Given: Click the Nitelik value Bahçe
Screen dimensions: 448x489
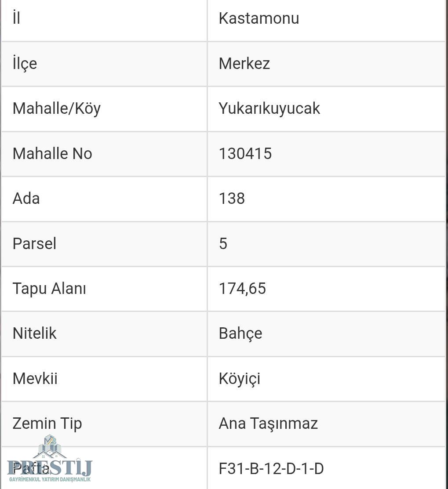Looking at the screenshot, I should [x=240, y=333].
